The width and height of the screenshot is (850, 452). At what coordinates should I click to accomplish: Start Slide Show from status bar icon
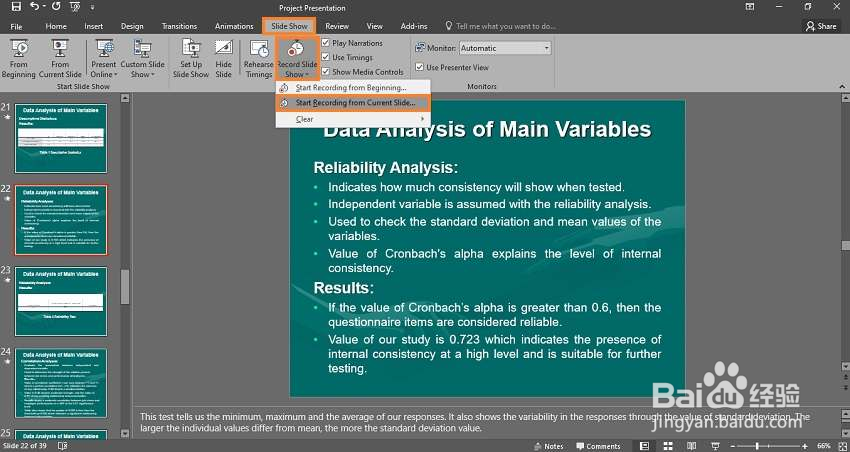point(716,446)
